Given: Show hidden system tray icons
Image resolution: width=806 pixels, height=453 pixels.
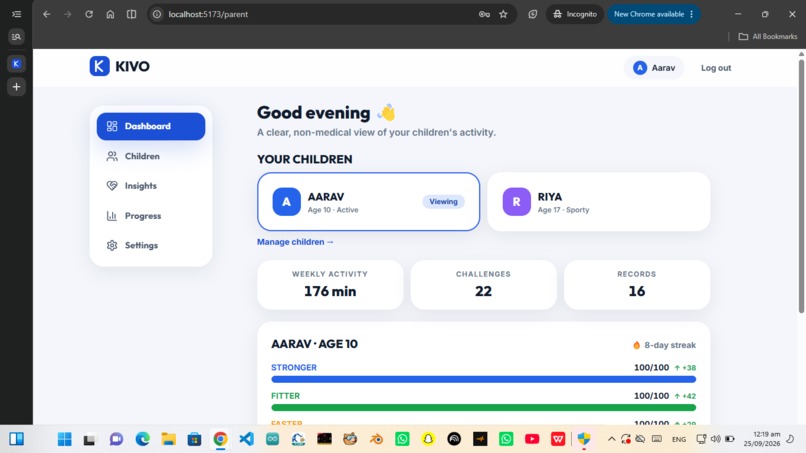Looking at the screenshot, I should click(x=611, y=439).
